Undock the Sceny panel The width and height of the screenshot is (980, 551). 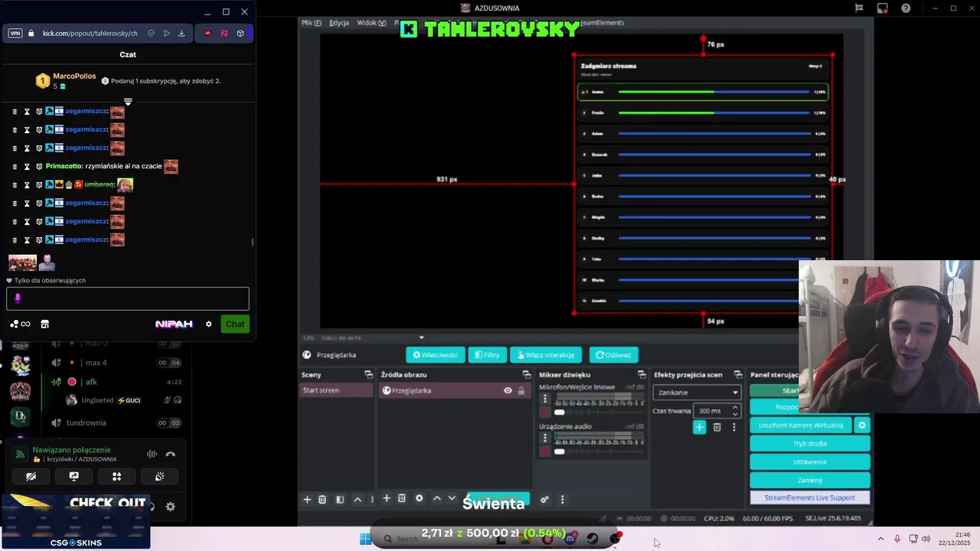point(368,374)
